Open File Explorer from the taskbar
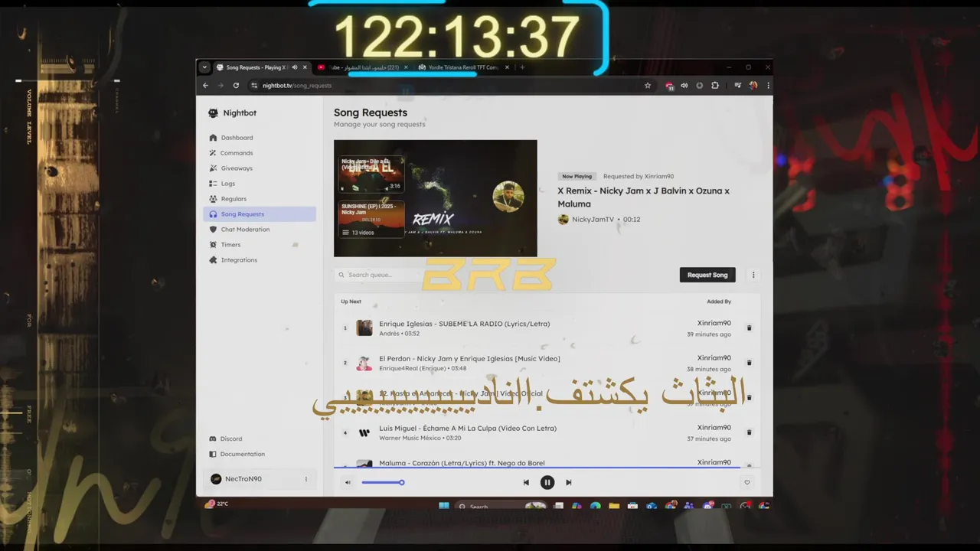The width and height of the screenshot is (980, 551). [x=614, y=506]
